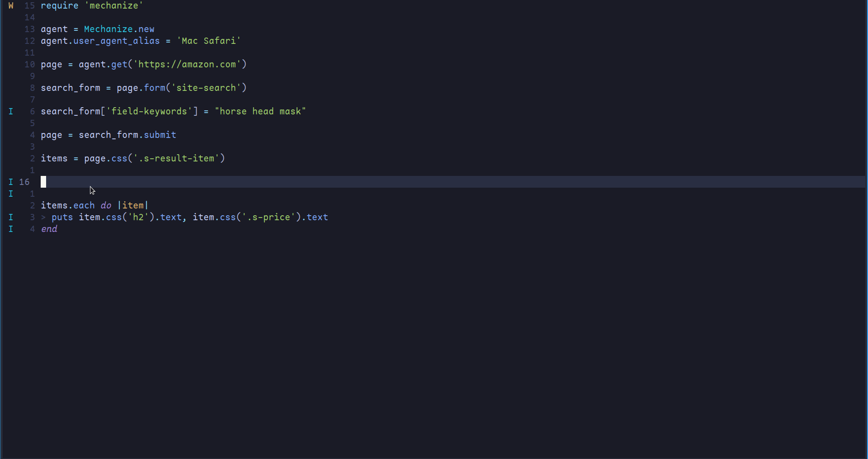Click user_agent_alias on the agent line
The width and height of the screenshot is (868, 459).
[x=117, y=41]
